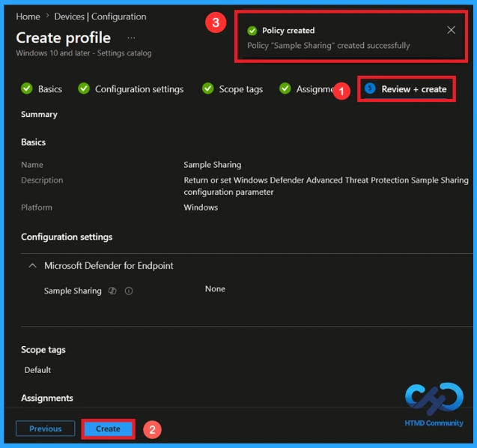Click the Assignments section heading
Screen dimensions: 477x448
pos(47,398)
